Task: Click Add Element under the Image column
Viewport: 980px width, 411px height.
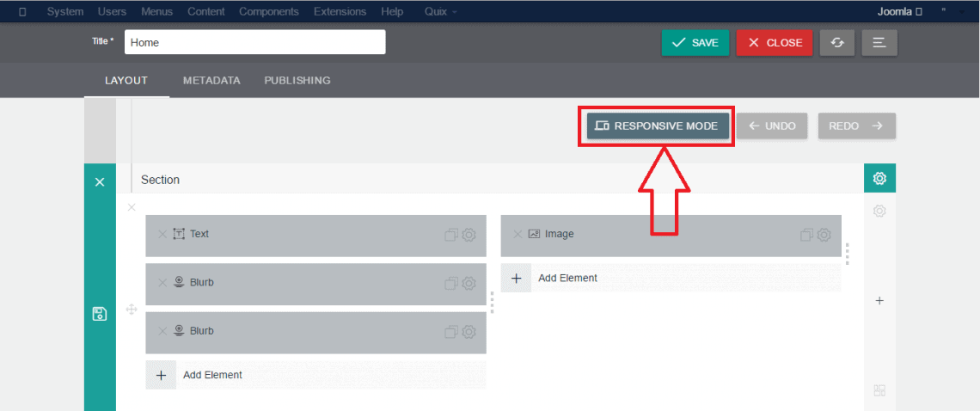Action: (x=567, y=279)
